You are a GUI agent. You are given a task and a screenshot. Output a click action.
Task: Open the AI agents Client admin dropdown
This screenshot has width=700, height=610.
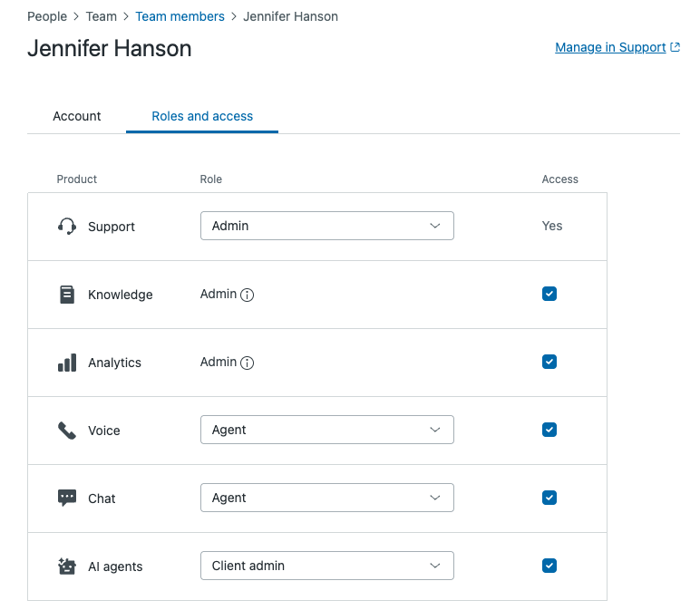[x=327, y=566]
